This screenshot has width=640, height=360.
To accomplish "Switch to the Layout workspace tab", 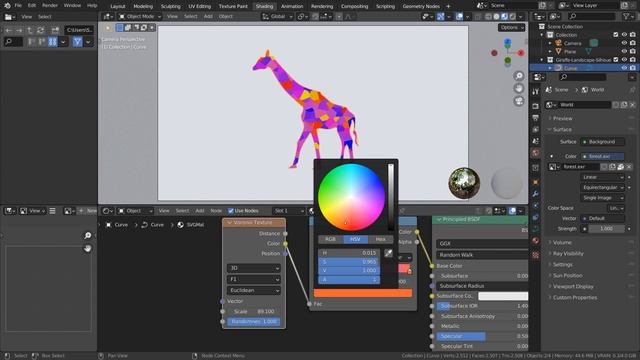I will click(118, 6).
